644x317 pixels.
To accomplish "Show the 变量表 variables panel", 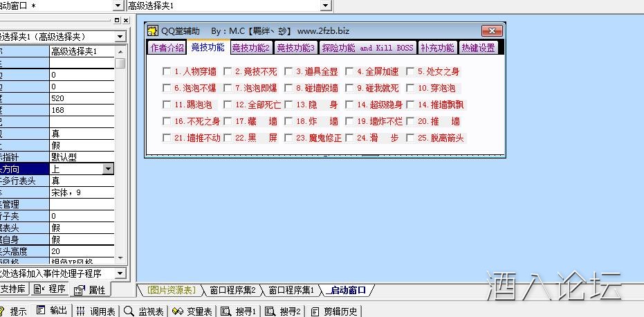I will [178, 311].
